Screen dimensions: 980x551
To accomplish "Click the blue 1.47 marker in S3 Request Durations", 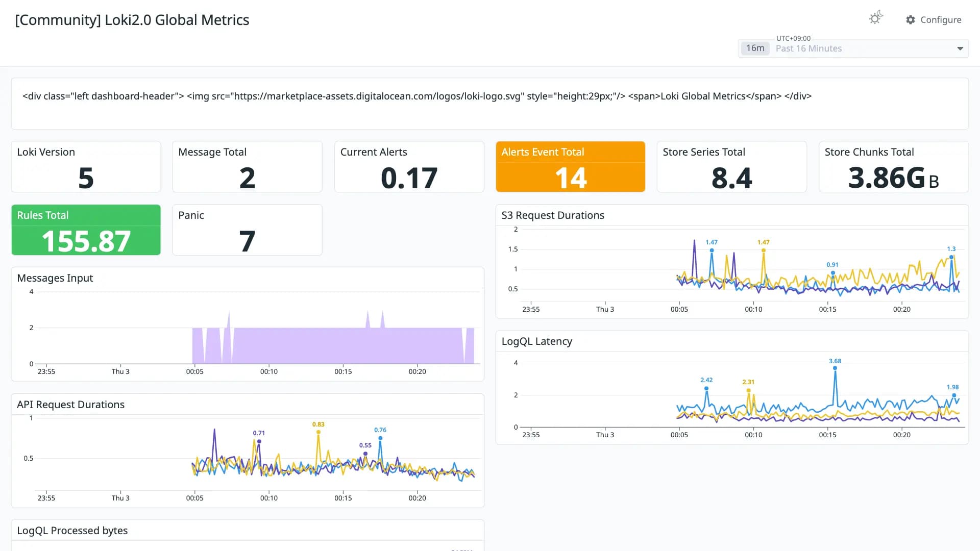I will tap(712, 250).
